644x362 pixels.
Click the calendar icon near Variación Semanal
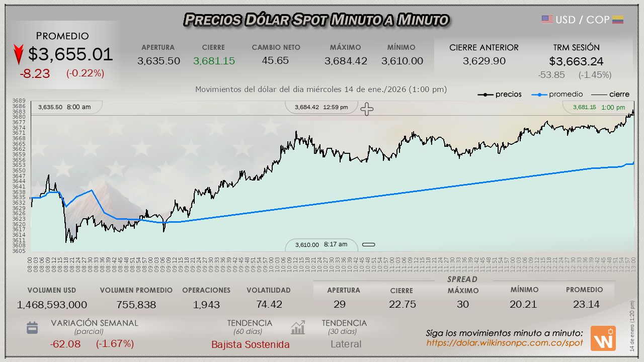32,328
